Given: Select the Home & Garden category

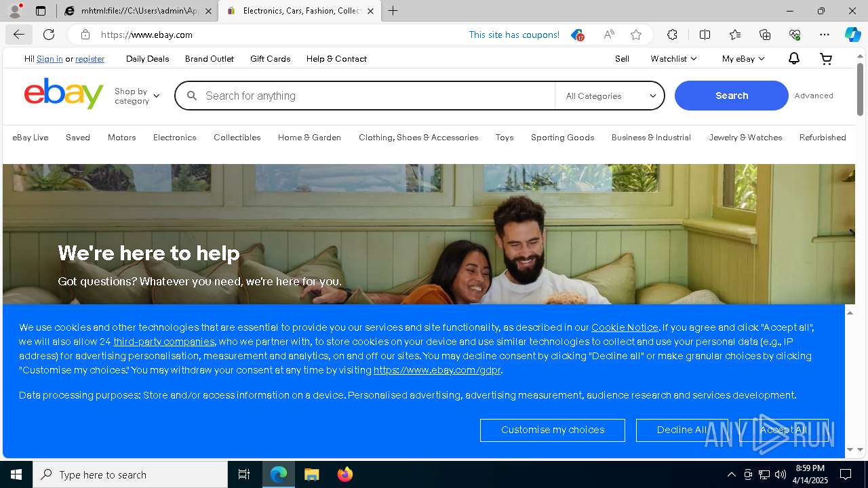Looking at the screenshot, I should [309, 138].
